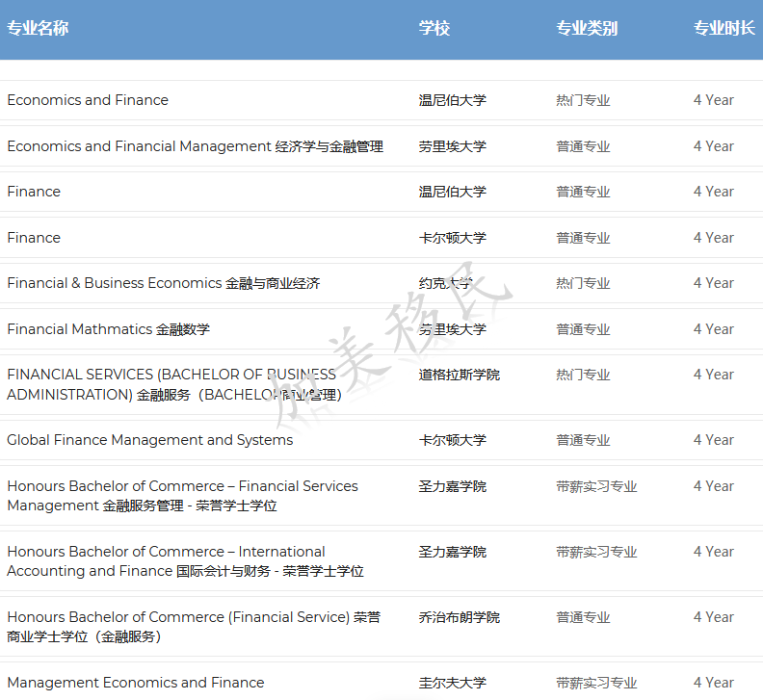Screen dimensions: 763x700
Task: Click 带薪实习专业 in the 圭尔夫大学 row
Action: click(596, 683)
